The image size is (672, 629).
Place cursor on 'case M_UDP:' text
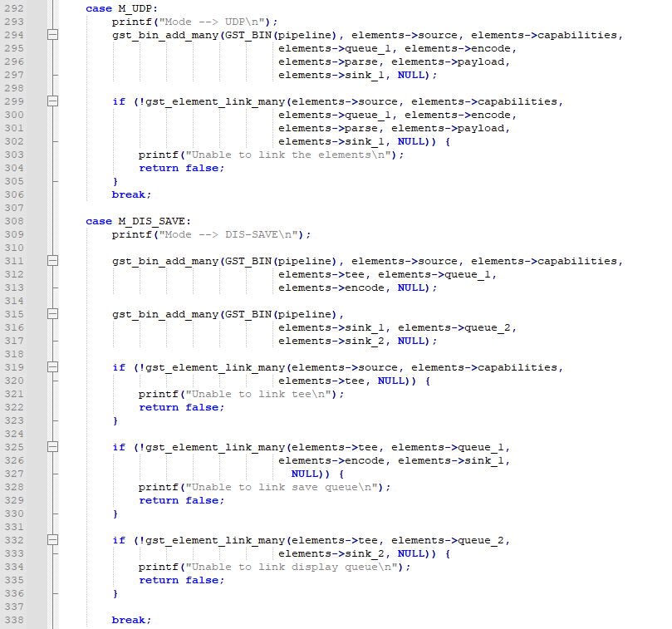(x=122, y=8)
